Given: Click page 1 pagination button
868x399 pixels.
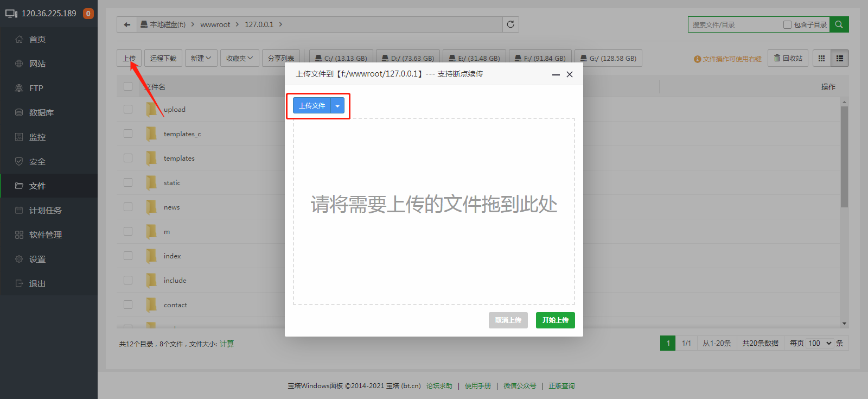Looking at the screenshot, I should [x=668, y=343].
